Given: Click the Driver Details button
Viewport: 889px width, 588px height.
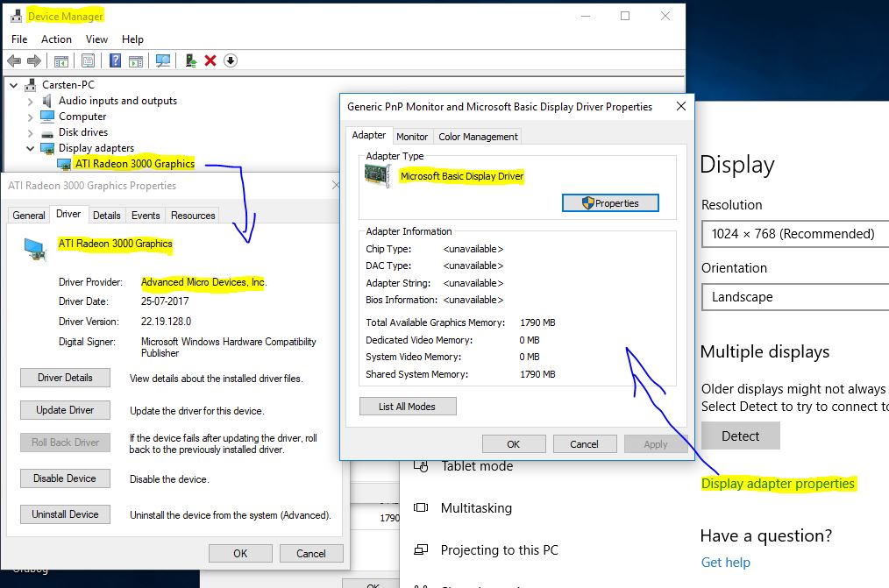Looking at the screenshot, I should pos(65,378).
